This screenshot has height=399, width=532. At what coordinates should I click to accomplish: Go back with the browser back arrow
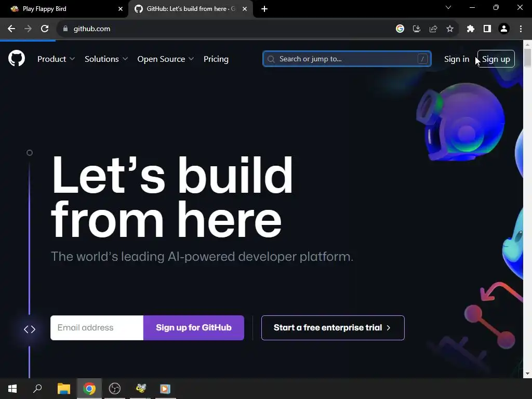coord(11,29)
